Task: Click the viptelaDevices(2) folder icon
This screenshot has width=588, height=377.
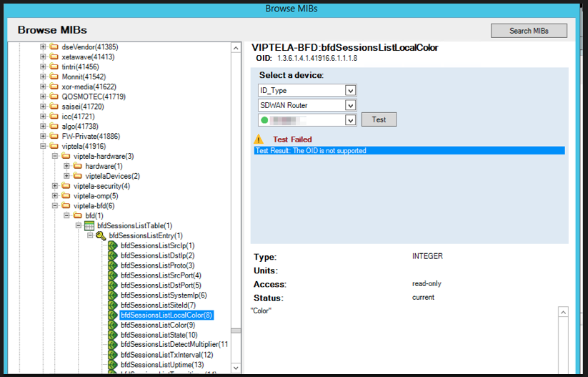Action: coord(78,176)
